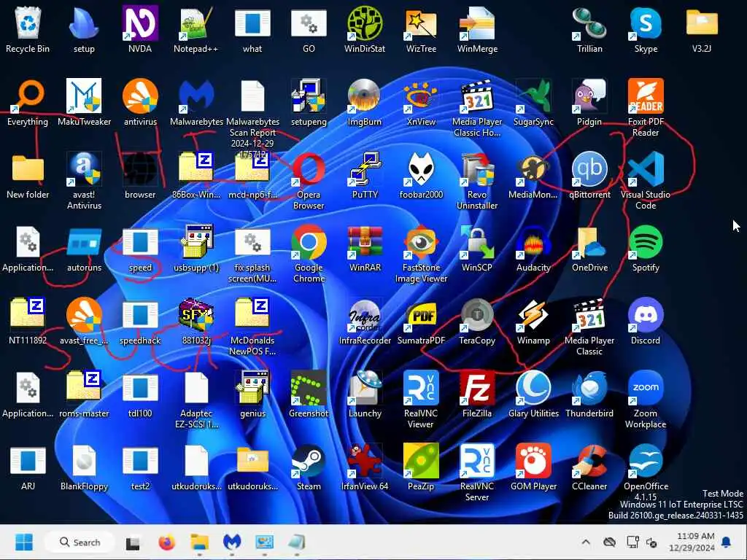Open the taskbar clock and date
The width and height of the screenshot is (747, 560).
tap(692, 542)
